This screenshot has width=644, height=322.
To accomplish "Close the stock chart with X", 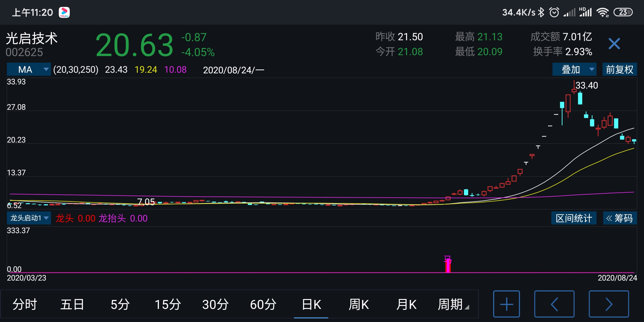I will 614,44.
